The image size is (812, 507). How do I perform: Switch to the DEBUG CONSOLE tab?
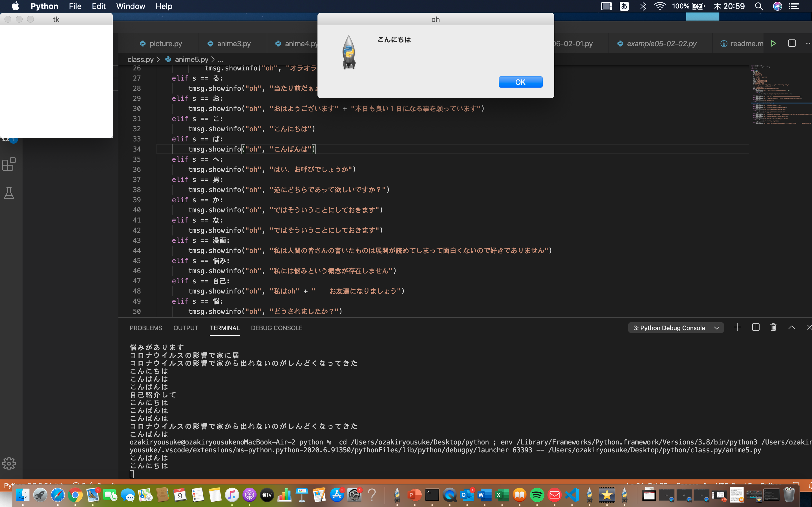point(277,328)
